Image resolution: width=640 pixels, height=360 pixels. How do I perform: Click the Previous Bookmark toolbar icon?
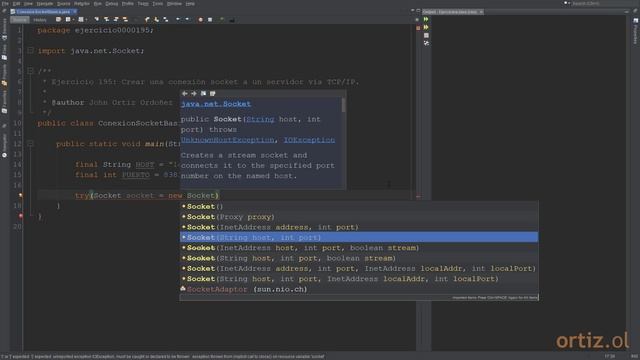tap(147, 20)
